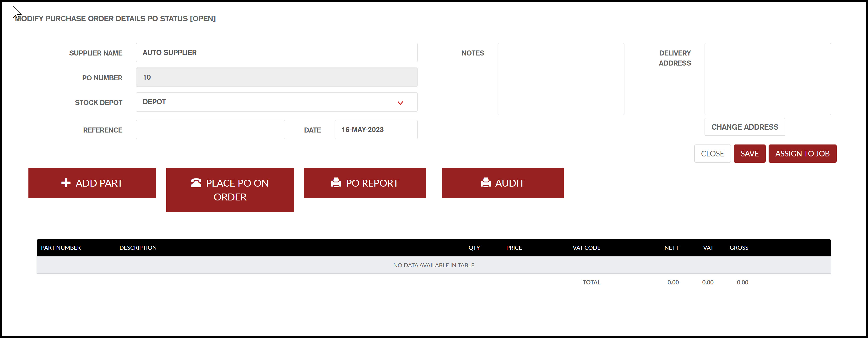
Task: Sort by VAT Code column header
Action: pos(586,248)
